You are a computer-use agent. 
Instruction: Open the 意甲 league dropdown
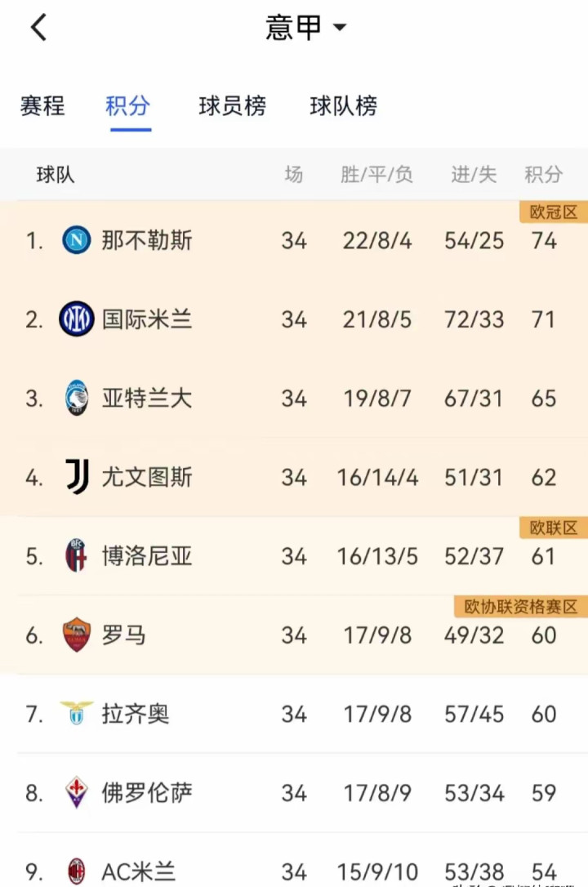(x=306, y=27)
